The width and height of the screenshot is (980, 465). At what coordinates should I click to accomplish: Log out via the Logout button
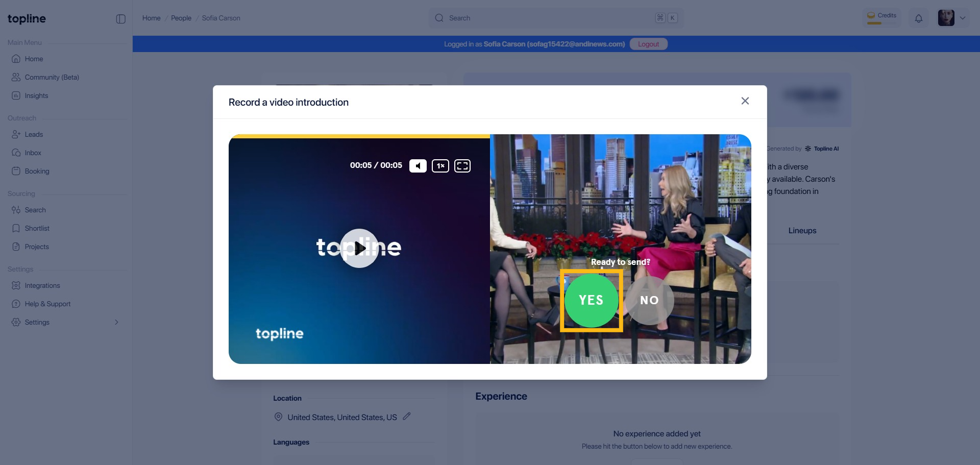coord(648,44)
